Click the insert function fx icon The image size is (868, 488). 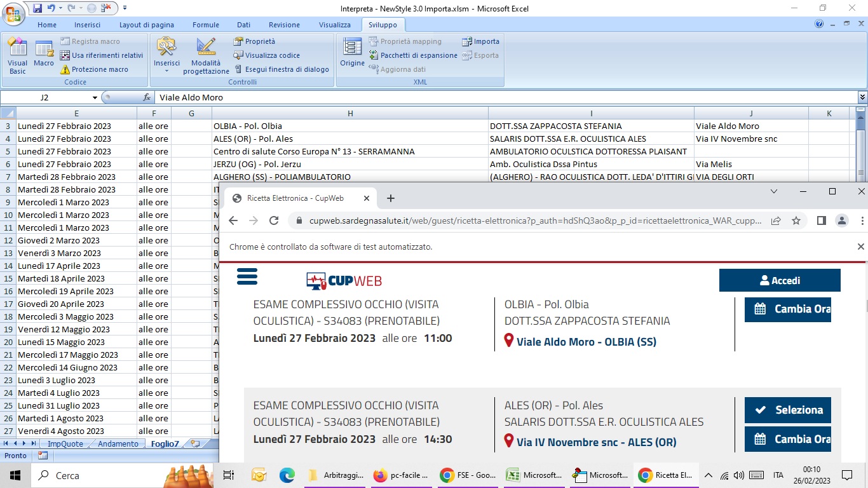coord(147,97)
